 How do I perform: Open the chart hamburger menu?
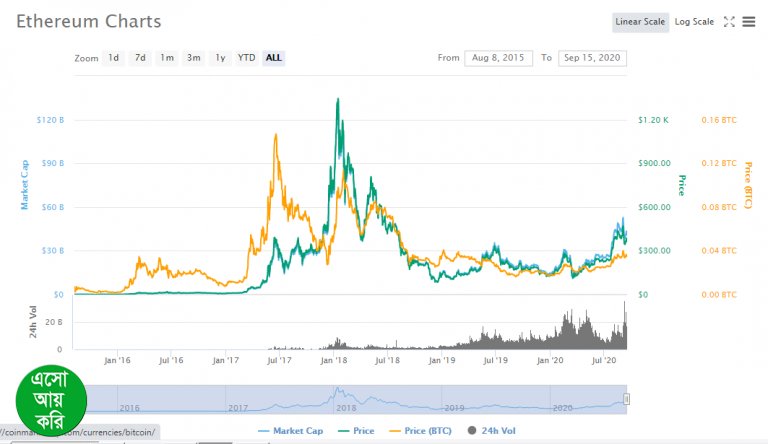point(748,21)
